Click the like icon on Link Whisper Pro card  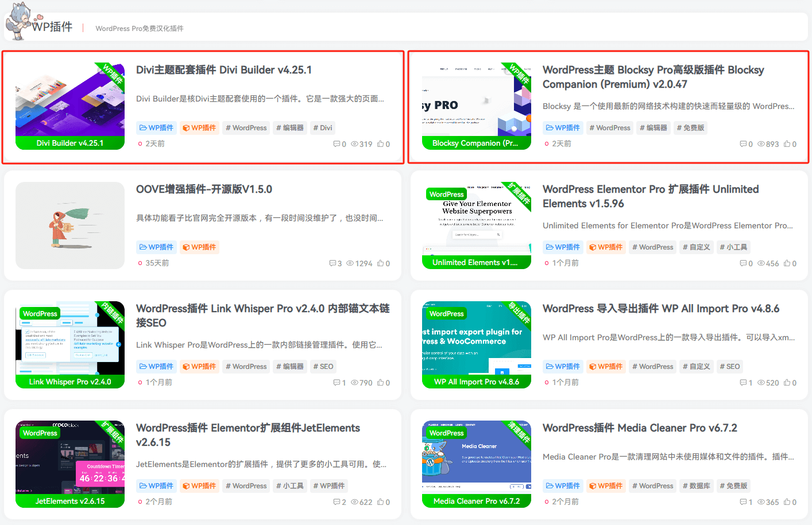(380, 383)
